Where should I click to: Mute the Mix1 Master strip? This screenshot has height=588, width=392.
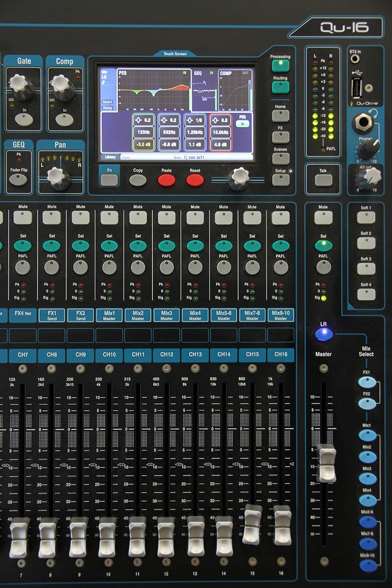[x=109, y=218]
